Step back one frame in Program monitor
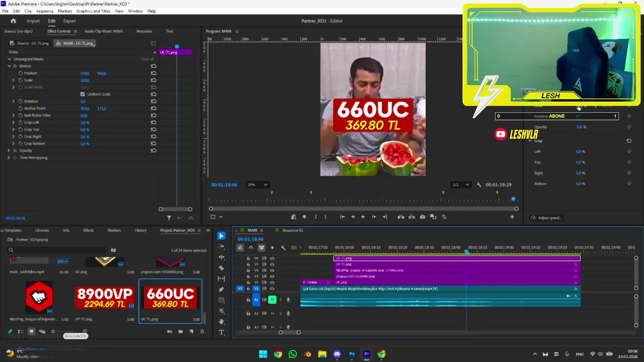The image size is (644, 362). pos(353,217)
